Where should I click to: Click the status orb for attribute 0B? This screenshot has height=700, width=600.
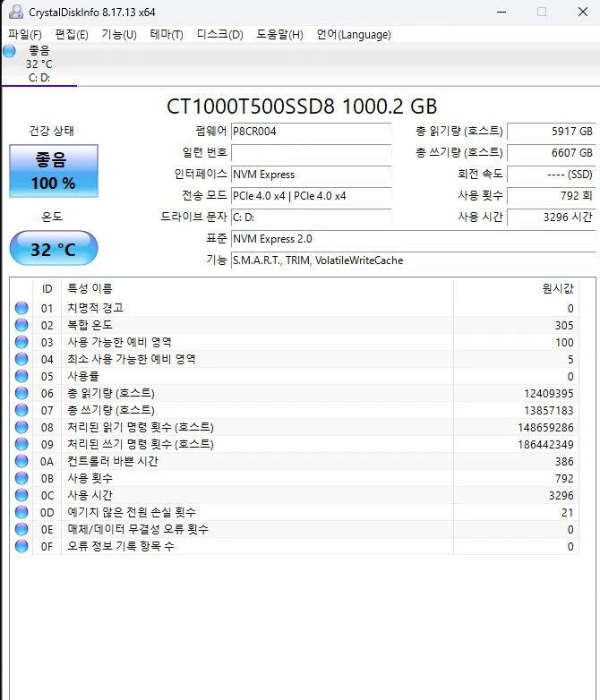(21, 478)
